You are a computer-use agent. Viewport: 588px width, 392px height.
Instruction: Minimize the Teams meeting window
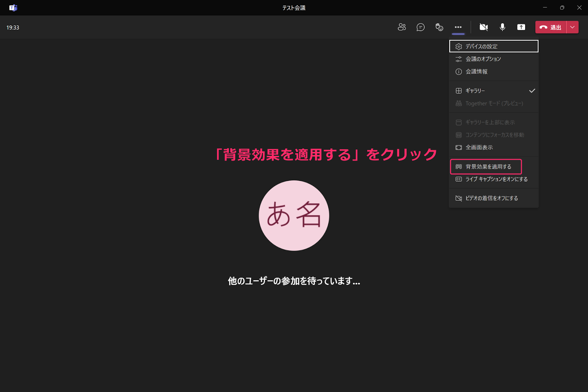pos(545,7)
